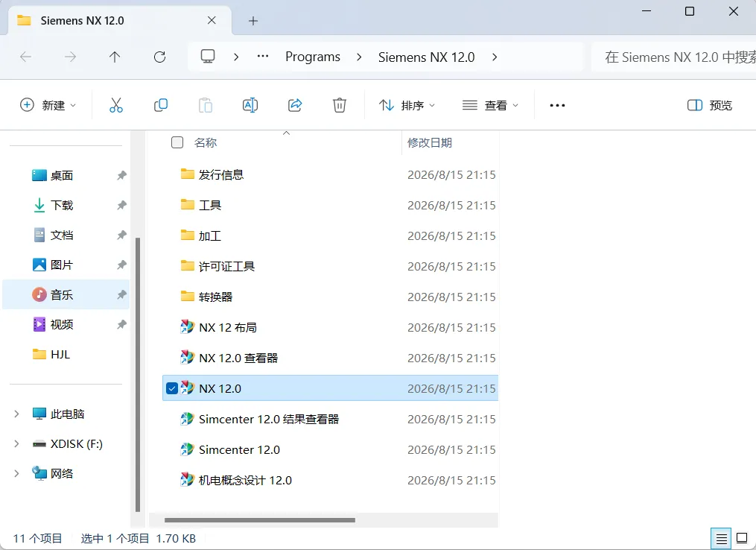
Task: Go up one folder level
Action: [x=115, y=57]
